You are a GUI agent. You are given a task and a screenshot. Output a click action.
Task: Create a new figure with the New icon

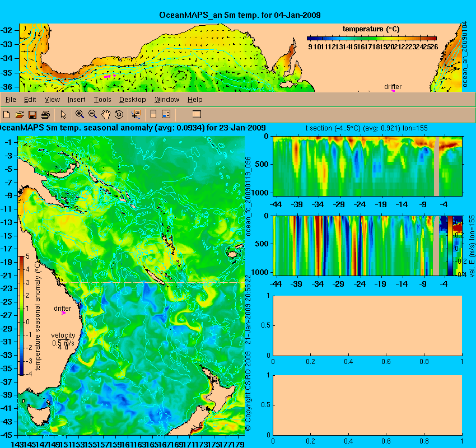(x=6, y=114)
